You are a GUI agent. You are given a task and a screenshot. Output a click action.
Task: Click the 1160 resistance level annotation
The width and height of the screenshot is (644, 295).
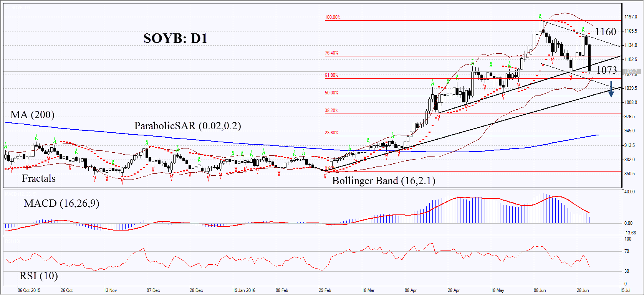click(x=606, y=32)
